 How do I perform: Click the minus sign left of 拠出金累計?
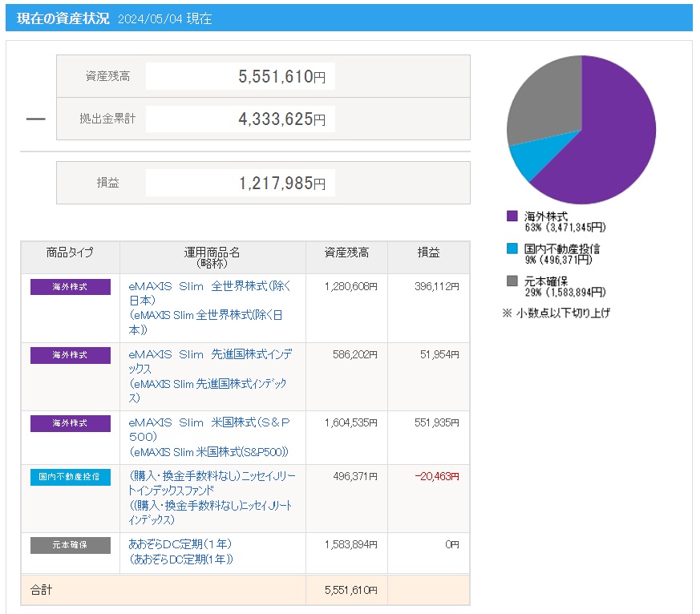36,119
